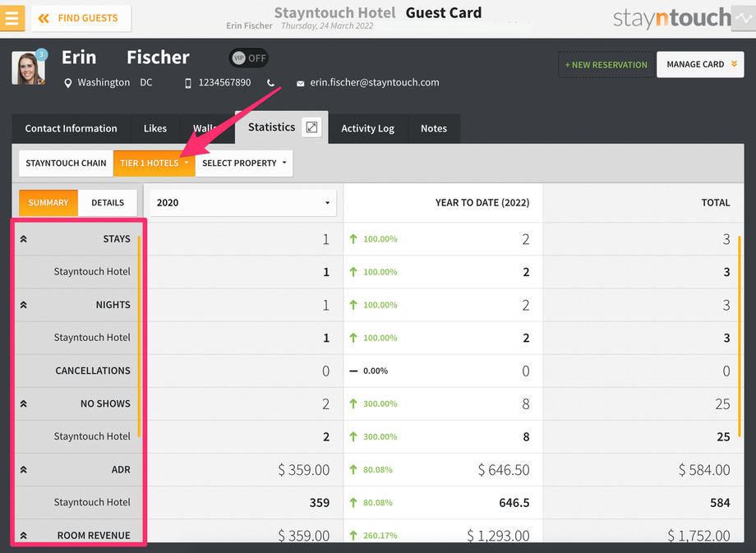Toggle the VIP switch

248,58
